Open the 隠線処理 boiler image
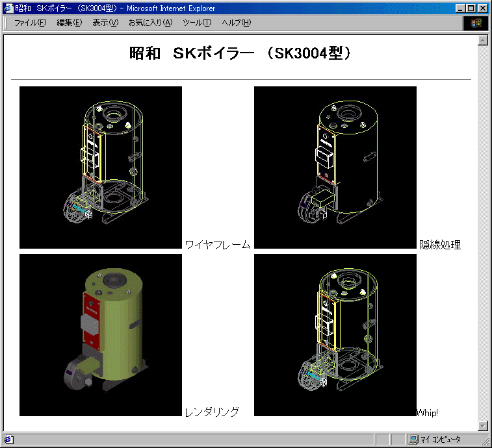The height and width of the screenshot is (448, 492). click(335, 168)
